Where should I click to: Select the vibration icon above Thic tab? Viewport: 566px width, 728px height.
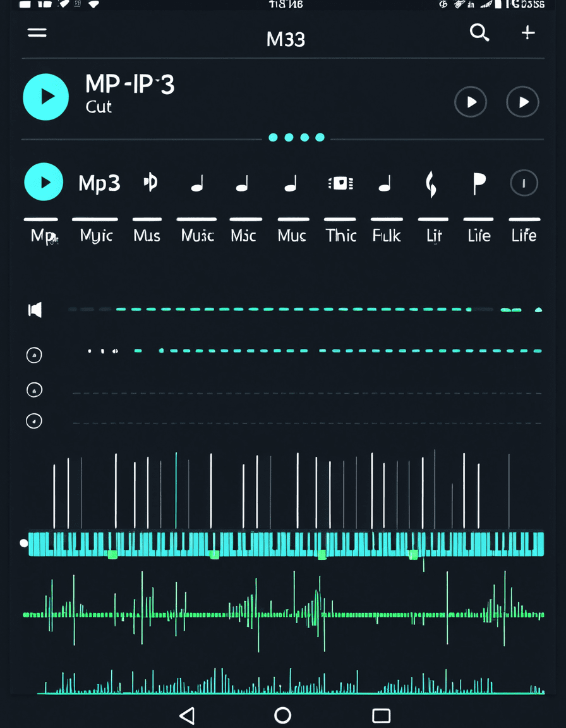[x=340, y=183]
